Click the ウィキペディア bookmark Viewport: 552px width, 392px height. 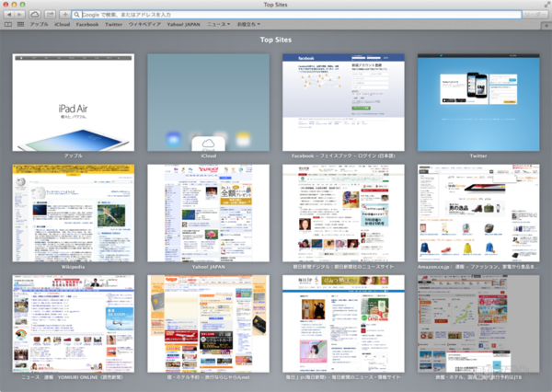pyautogui.click(x=144, y=25)
